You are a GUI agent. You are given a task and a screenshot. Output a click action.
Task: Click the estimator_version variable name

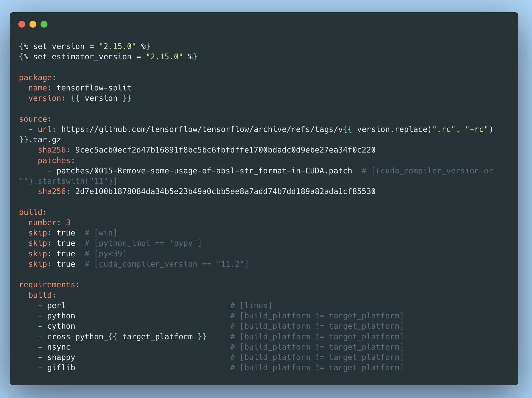[92, 57]
